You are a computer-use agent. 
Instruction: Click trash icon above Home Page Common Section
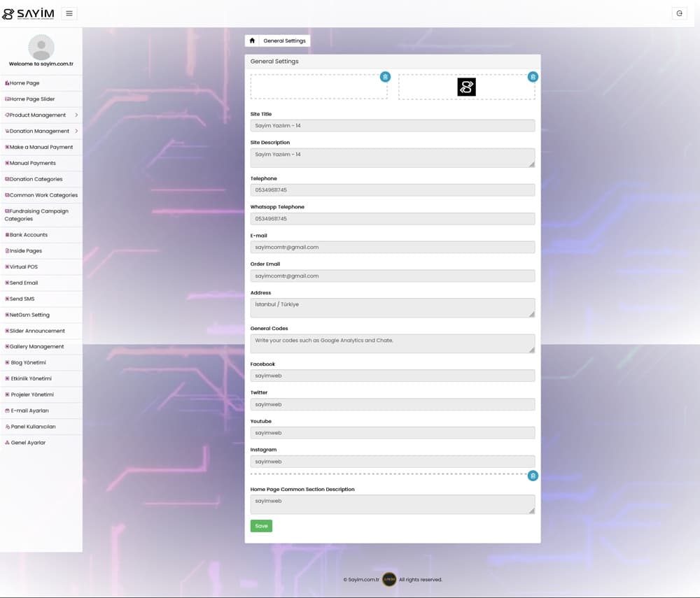coord(533,476)
